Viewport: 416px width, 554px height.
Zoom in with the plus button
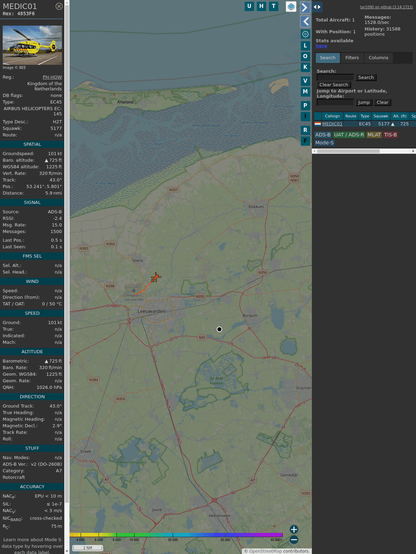tap(294, 529)
